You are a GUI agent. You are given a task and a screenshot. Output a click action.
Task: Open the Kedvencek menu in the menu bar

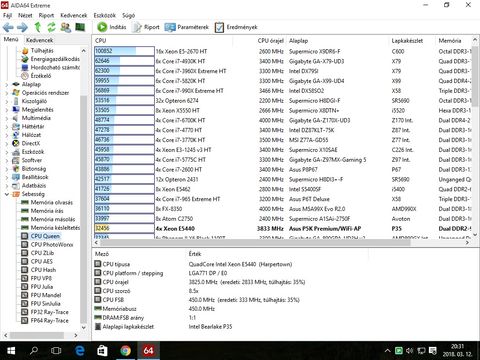pyautogui.click(x=73, y=15)
